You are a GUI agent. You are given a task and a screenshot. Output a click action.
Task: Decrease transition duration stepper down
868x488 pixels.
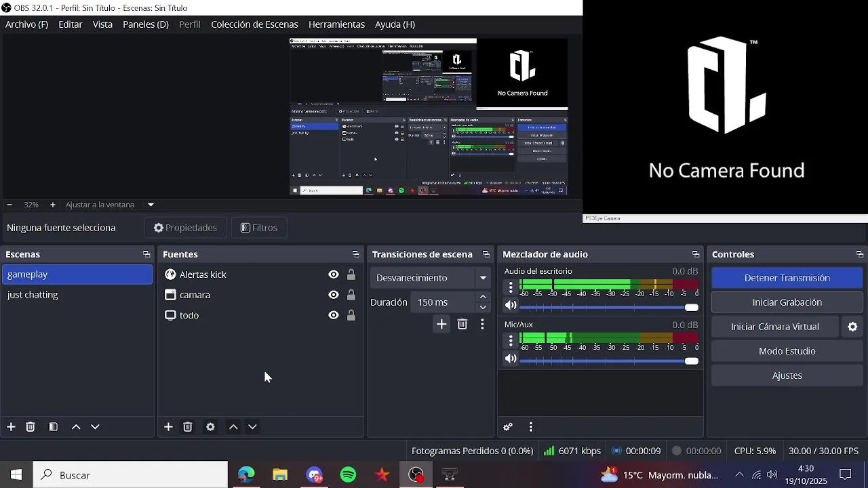pos(483,307)
